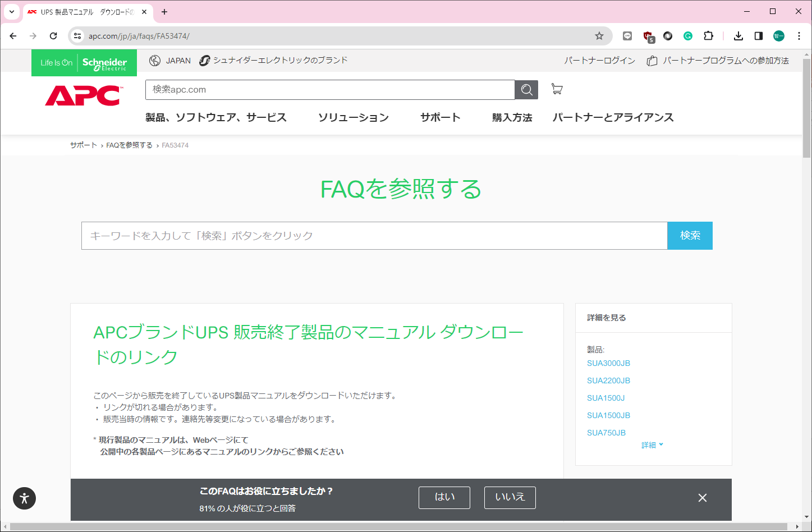This screenshot has width=812, height=532.
Task: Open the SUA3000JB product link
Action: coord(608,363)
